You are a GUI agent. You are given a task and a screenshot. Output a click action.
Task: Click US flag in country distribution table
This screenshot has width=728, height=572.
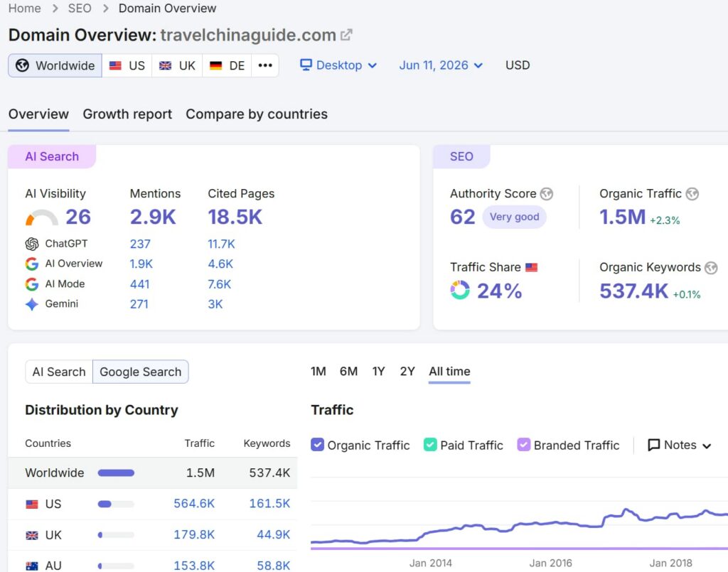point(32,504)
